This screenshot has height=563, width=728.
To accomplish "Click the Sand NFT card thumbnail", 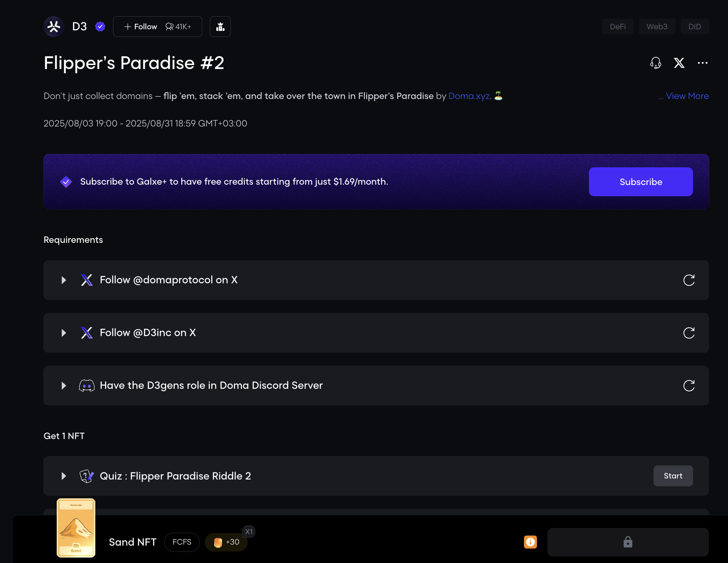I will [x=76, y=528].
